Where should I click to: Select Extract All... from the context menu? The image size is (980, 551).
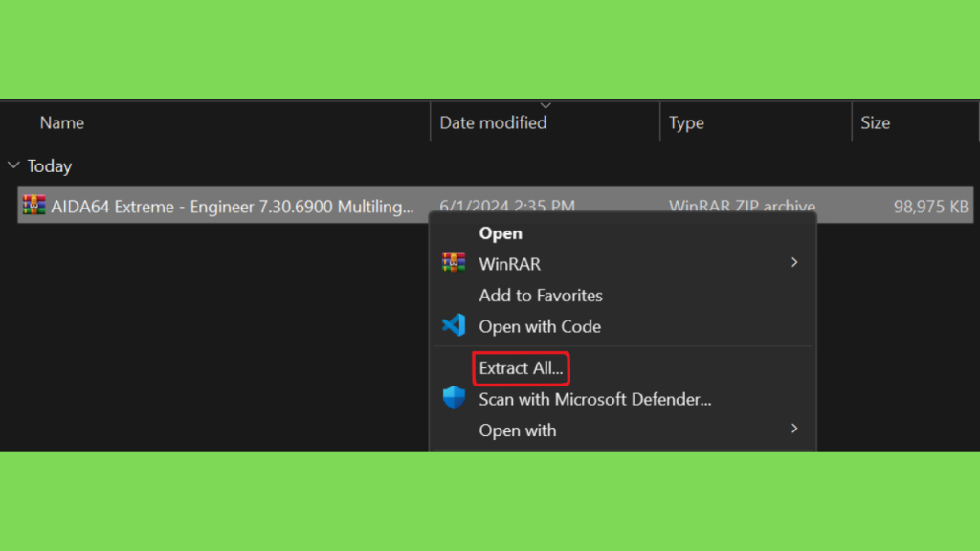522,368
